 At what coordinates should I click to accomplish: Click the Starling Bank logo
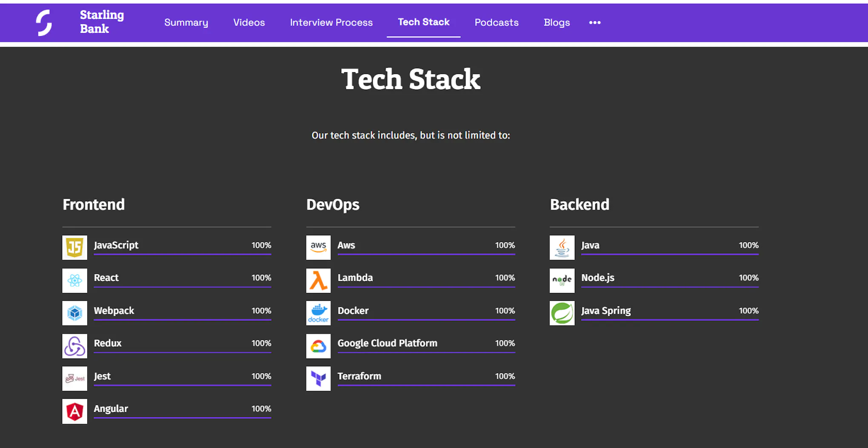[44, 23]
